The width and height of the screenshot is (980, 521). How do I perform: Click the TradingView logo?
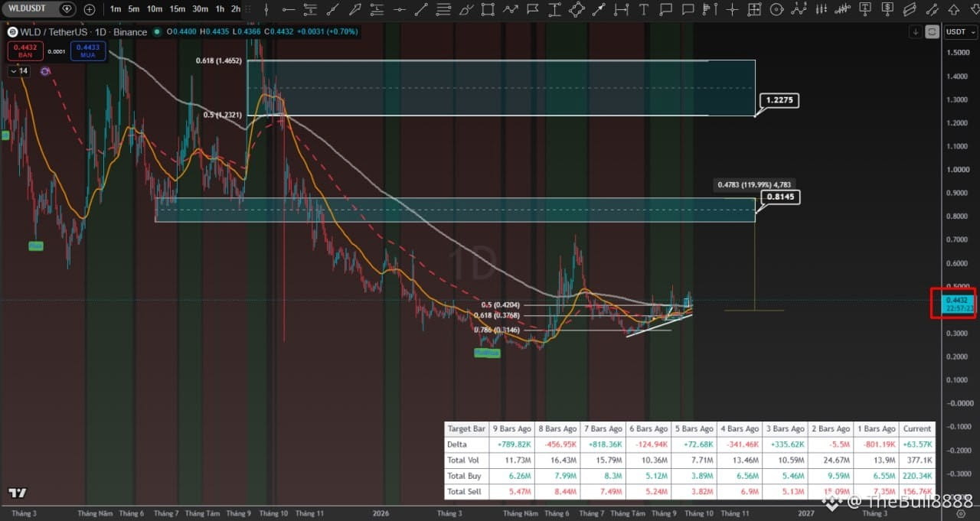click(17, 493)
